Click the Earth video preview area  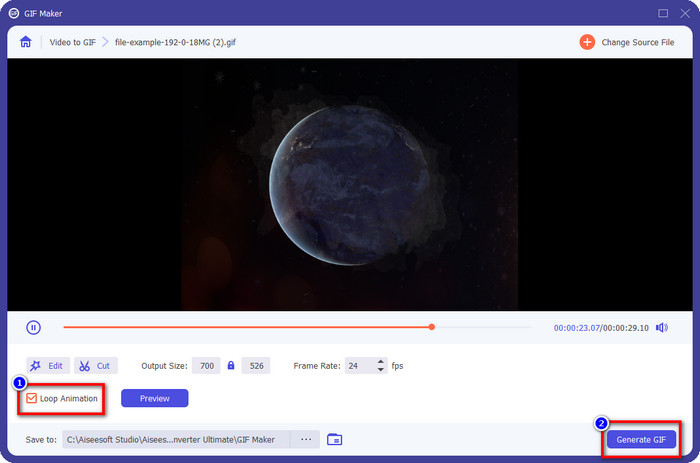coord(350,184)
